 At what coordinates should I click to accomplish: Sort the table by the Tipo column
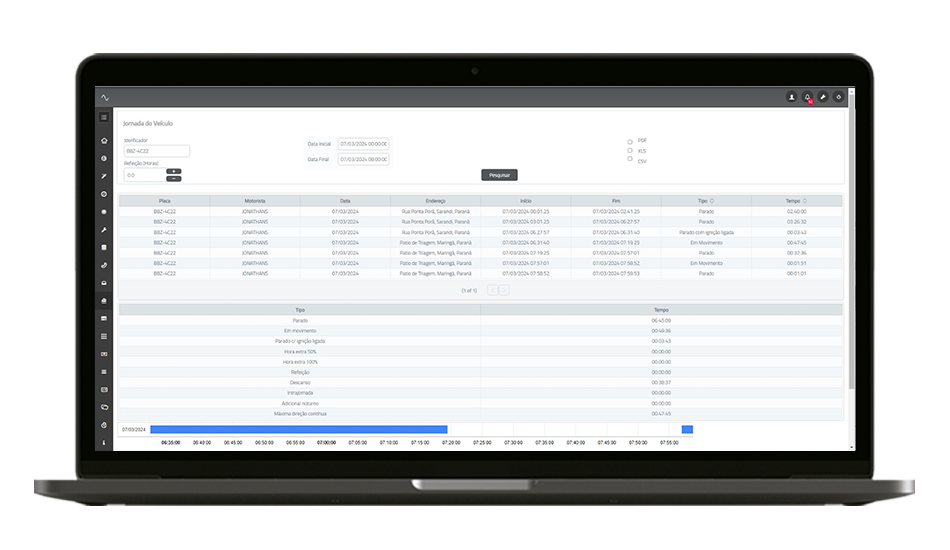[714, 201]
